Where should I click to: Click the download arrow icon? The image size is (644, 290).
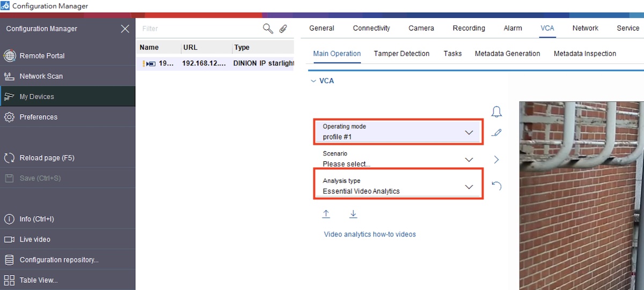(353, 214)
